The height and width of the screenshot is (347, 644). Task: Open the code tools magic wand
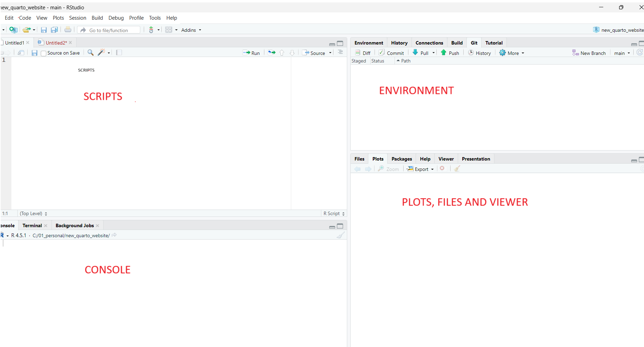coord(102,52)
